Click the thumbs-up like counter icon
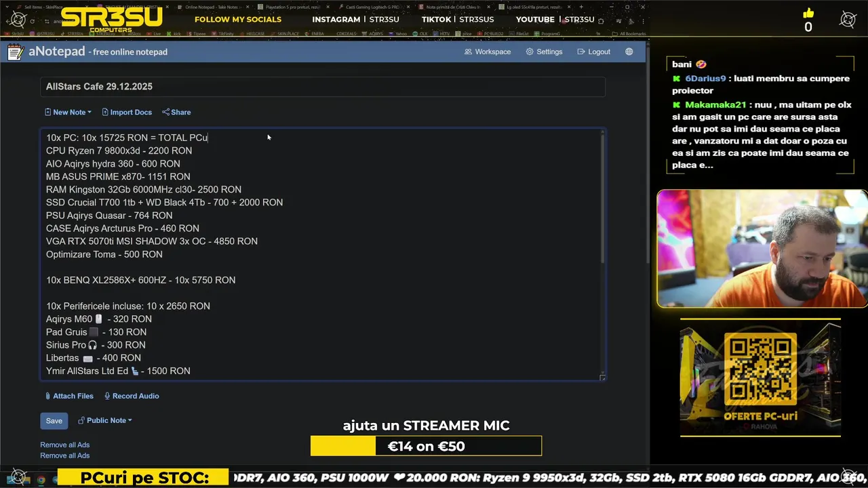868x488 pixels. [x=808, y=14]
